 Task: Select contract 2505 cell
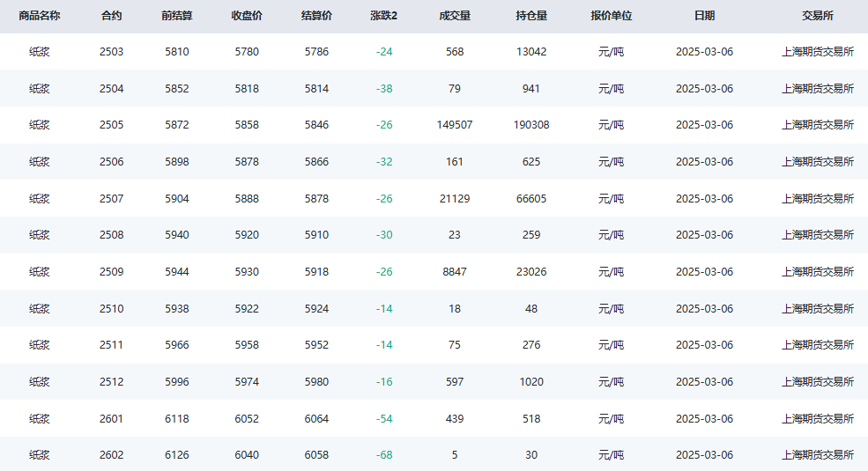click(x=111, y=125)
